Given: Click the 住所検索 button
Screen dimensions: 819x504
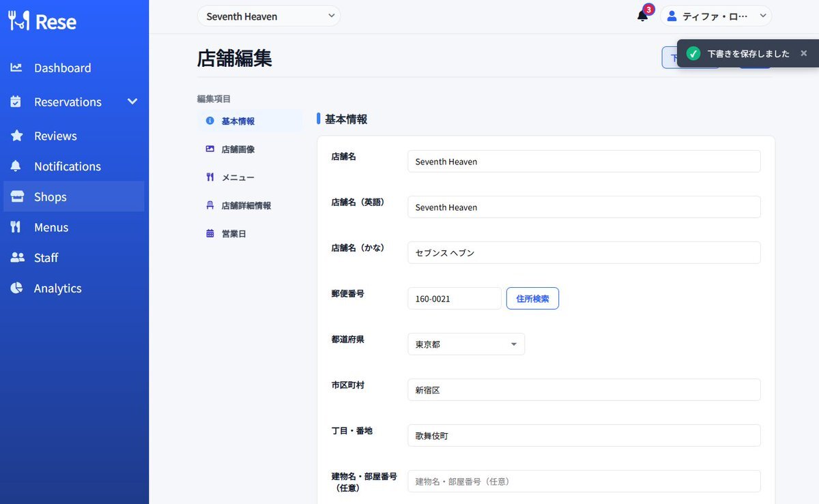Looking at the screenshot, I should [532, 299].
